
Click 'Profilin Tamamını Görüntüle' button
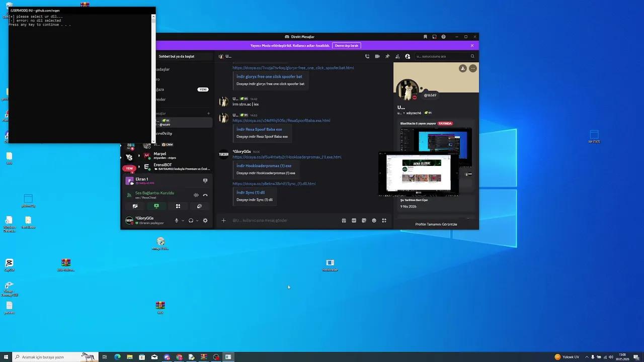point(436,224)
